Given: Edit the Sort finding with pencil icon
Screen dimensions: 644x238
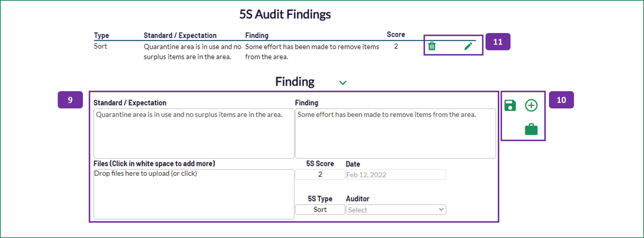Looking at the screenshot, I should pyautogui.click(x=468, y=46).
